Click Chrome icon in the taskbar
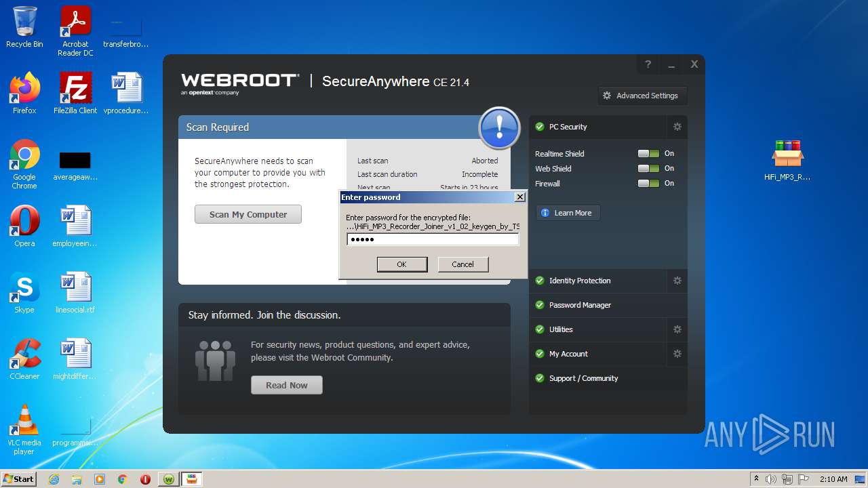The width and height of the screenshot is (868, 488). point(122,479)
